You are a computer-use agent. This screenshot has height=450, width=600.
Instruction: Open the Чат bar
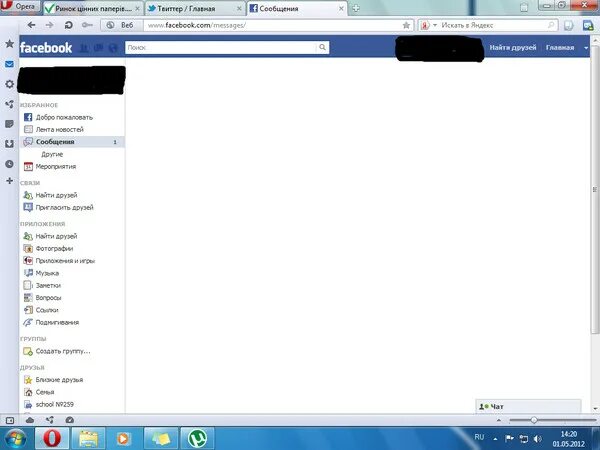point(528,406)
